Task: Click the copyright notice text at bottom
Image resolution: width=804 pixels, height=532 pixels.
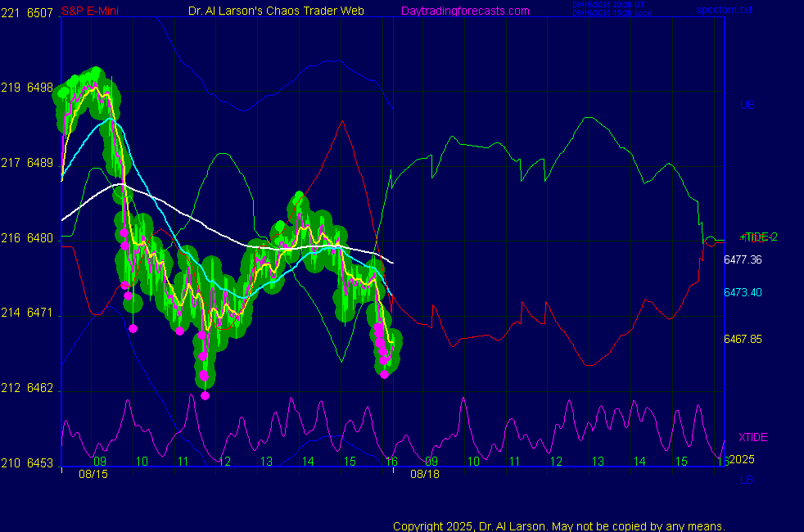Action: (558, 526)
